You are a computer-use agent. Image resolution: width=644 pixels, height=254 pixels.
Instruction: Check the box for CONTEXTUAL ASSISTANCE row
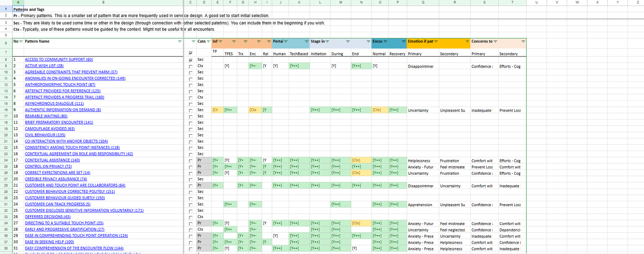click(x=190, y=161)
